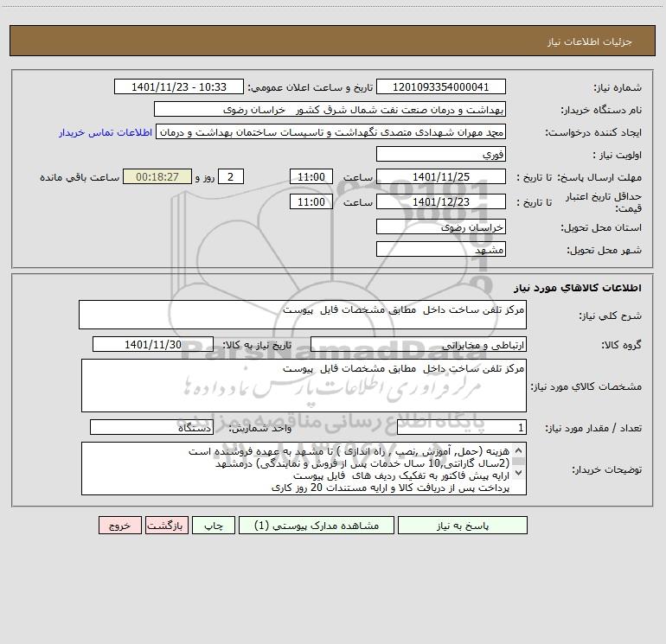The width and height of the screenshot is (666, 644).
Task: Click the شماره نیاز number field
Action: [x=441, y=86]
